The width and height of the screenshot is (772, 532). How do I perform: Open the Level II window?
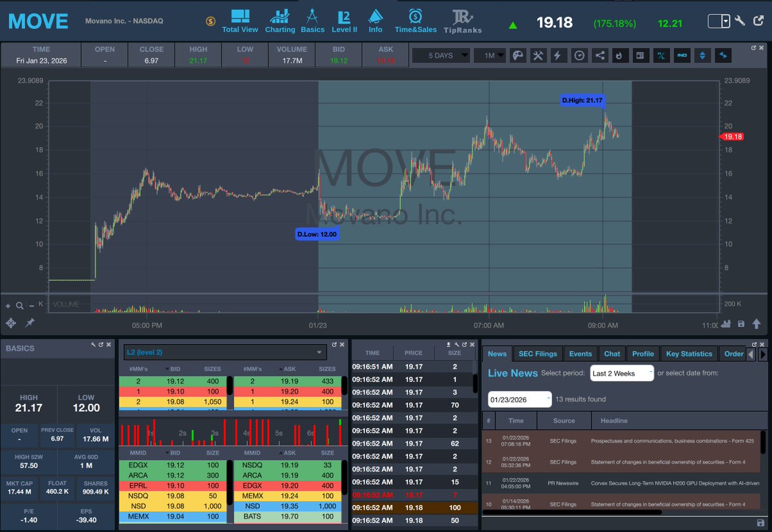[344, 21]
